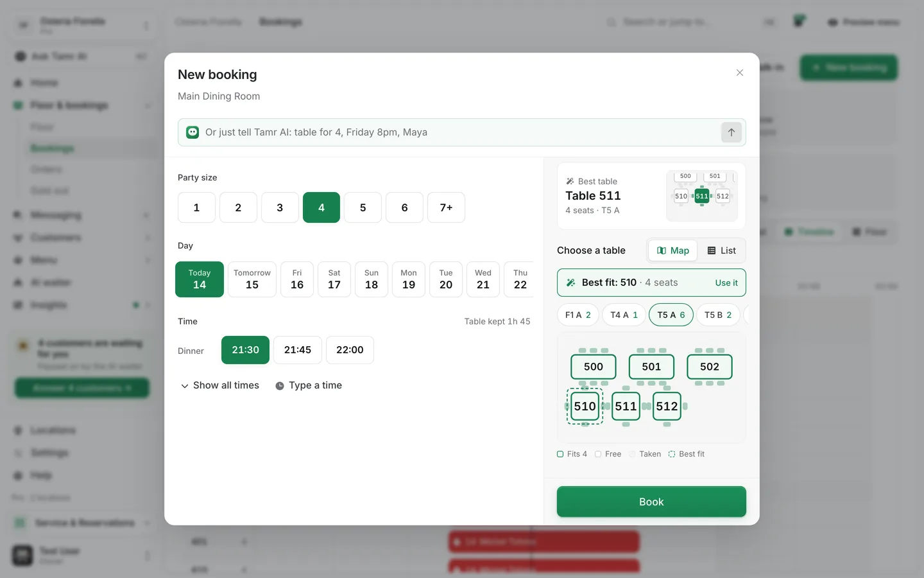Filter tables by area T5 B
This screenshot has width=924, height=578.
718,315
